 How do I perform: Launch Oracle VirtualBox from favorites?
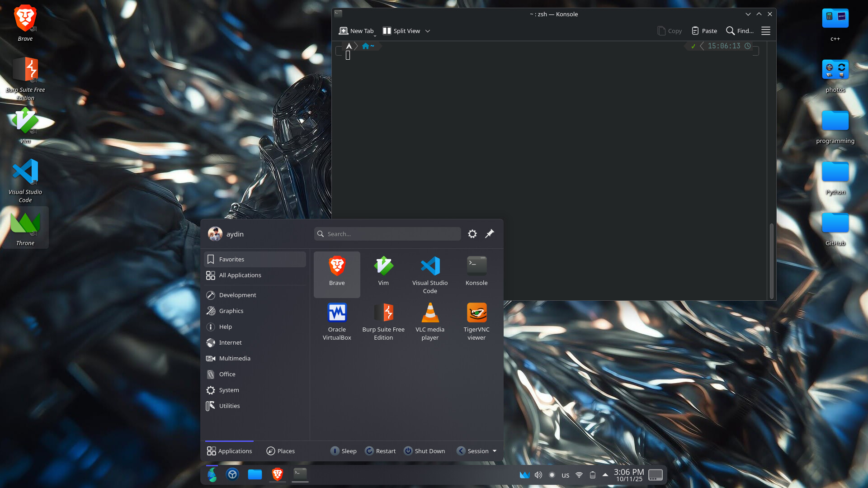pyautogui.click(x=337, y=321)
